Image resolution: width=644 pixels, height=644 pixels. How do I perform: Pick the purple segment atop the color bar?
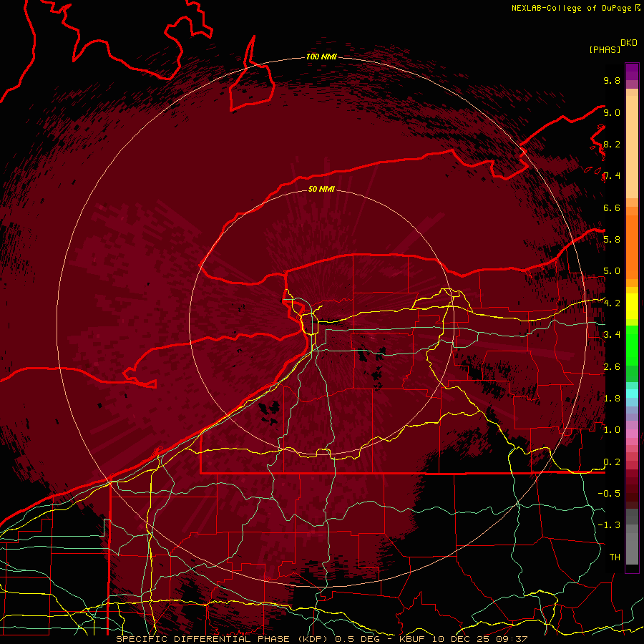pos(632,72)
